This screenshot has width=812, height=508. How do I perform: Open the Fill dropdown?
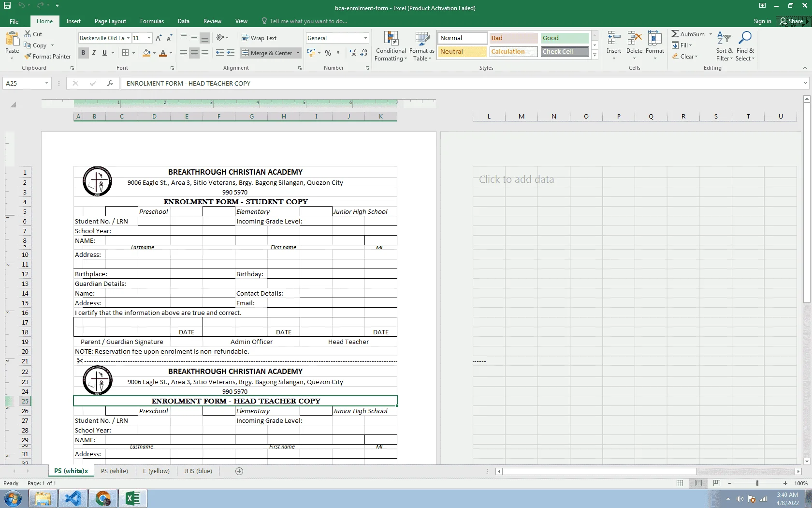(x=682, y=45)
